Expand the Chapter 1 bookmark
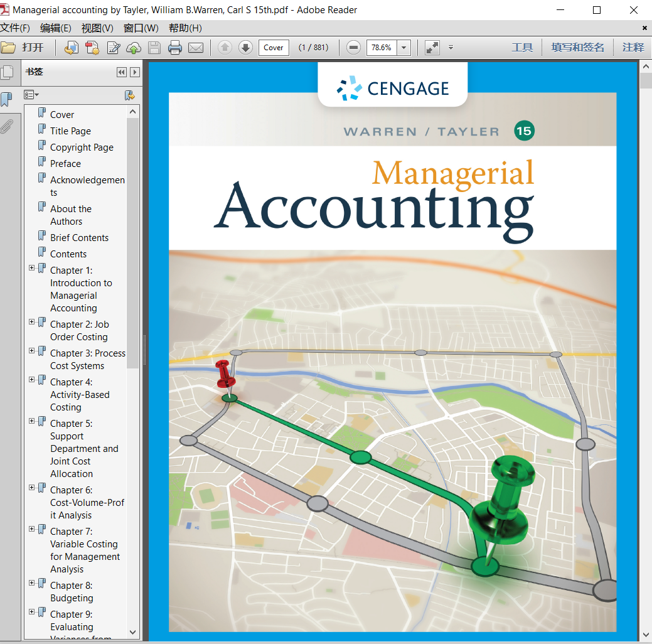Image resolution: width=652 pixels, height=644 pixels. 31,268
